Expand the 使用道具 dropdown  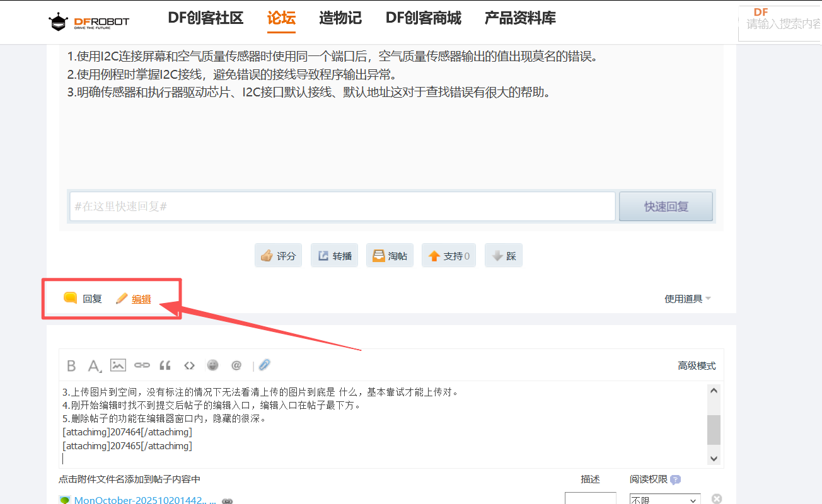[x=688, y=299]
